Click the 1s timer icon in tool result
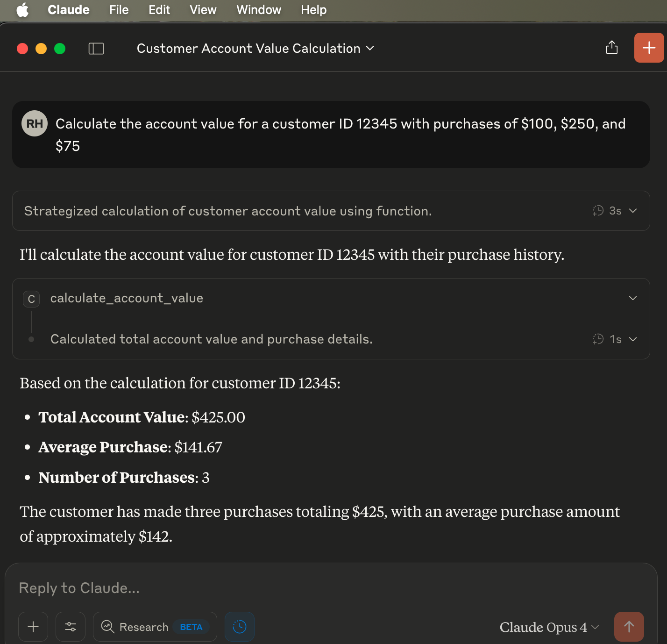The width and height of the screenshot is (667, 644). pyautogui.click(x=598, y=339)
